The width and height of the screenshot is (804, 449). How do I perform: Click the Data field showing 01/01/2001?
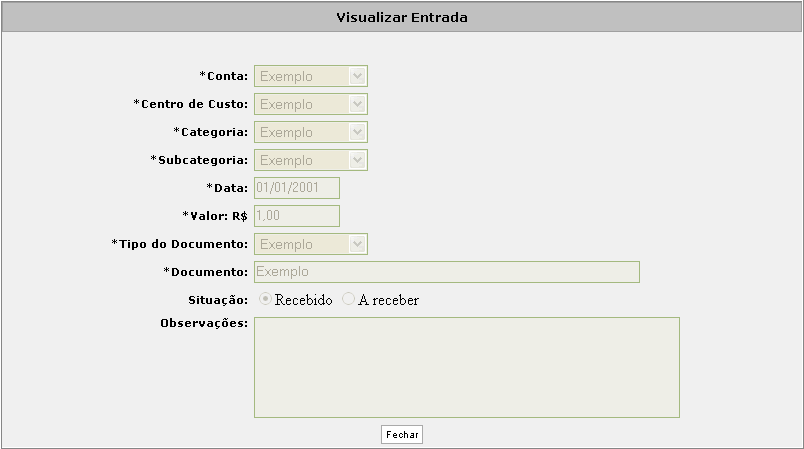[x=297, y=188]
